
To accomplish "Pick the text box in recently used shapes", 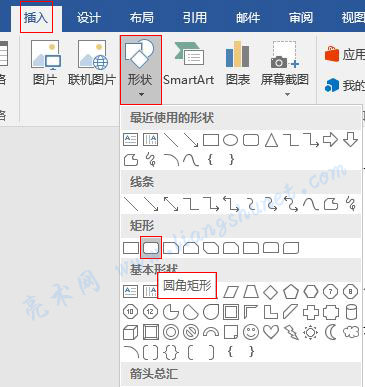I will point(131,140).
